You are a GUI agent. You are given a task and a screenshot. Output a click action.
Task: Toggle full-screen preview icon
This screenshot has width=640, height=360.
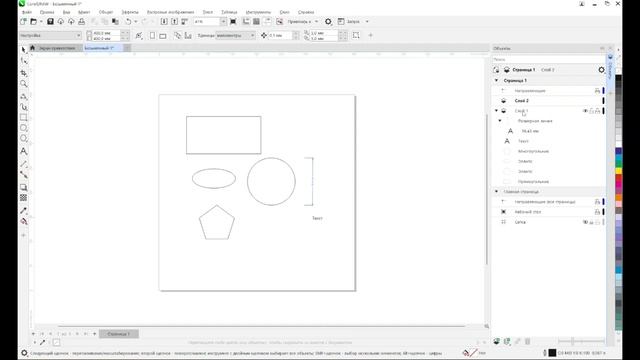(x=233, y=21)
